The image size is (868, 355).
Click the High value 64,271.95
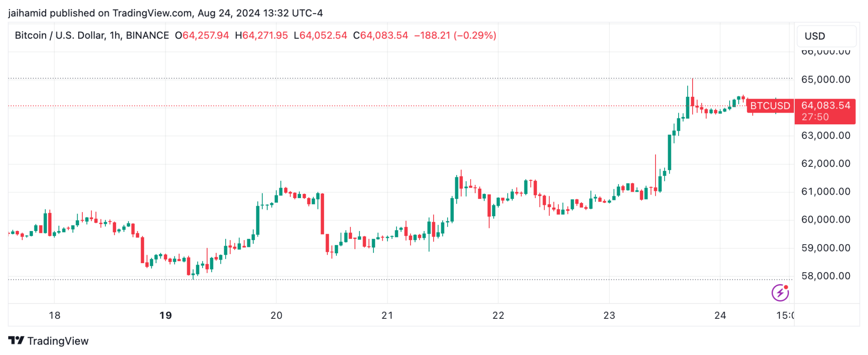coord(265,35)
